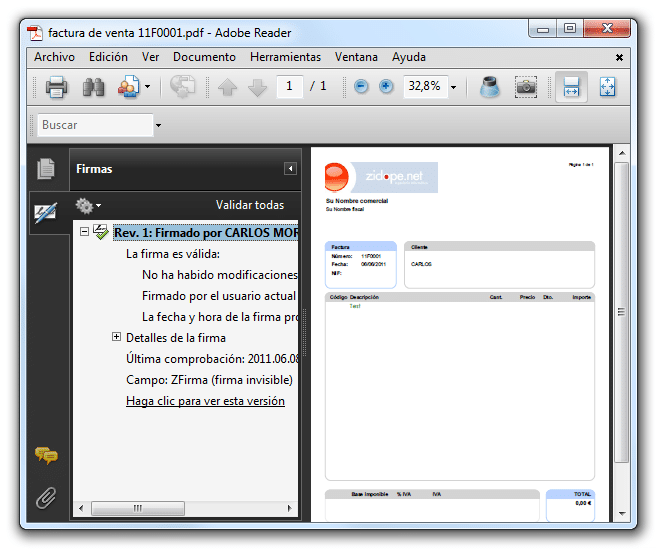
Task: Go to next page down arrow
Action: (258, 87)
